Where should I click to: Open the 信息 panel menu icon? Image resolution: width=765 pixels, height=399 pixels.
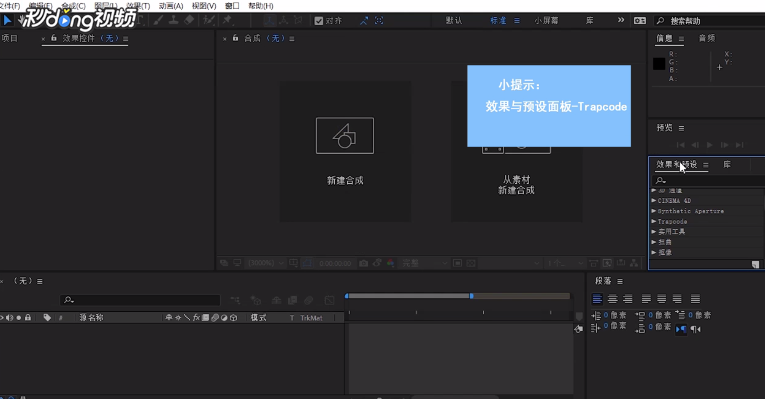click(x=681, y=39)
